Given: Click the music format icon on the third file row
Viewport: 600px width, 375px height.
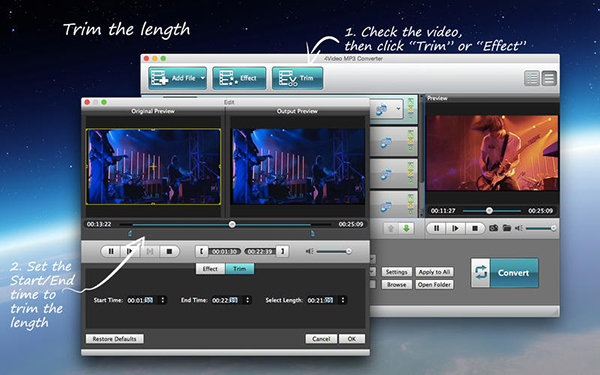Looking at the screenshot, I should (386, 174).
